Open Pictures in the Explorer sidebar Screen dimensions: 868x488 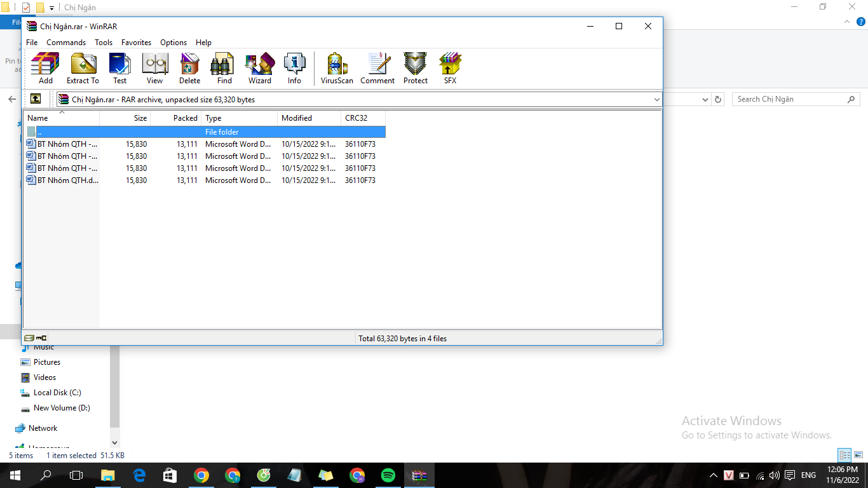(x=47, y=362)
